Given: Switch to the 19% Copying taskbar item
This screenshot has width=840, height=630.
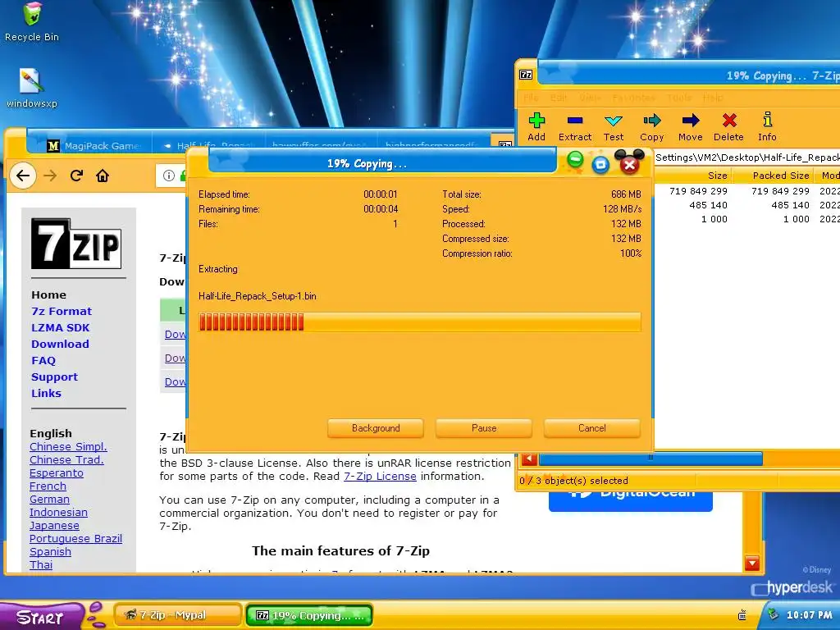Looking at the screenshot, I should pos(309,615).
